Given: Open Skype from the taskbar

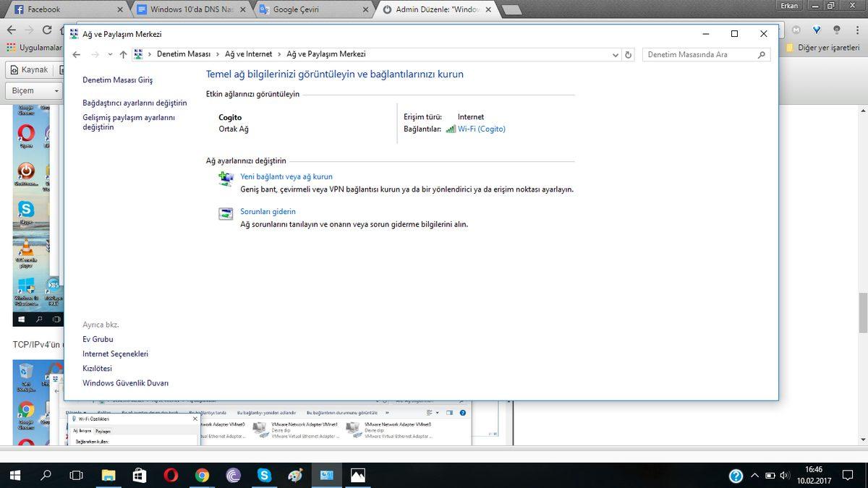Looking at the screenshot, I should point(263,475).
